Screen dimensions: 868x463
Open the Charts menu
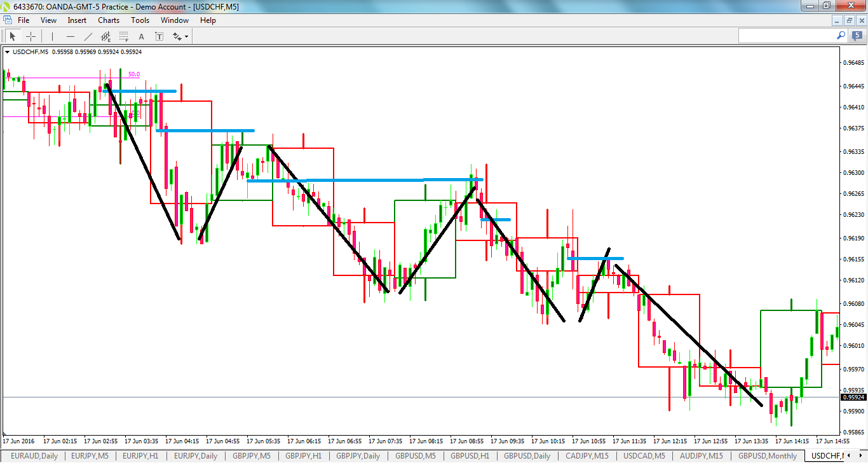tap(108, 20)
